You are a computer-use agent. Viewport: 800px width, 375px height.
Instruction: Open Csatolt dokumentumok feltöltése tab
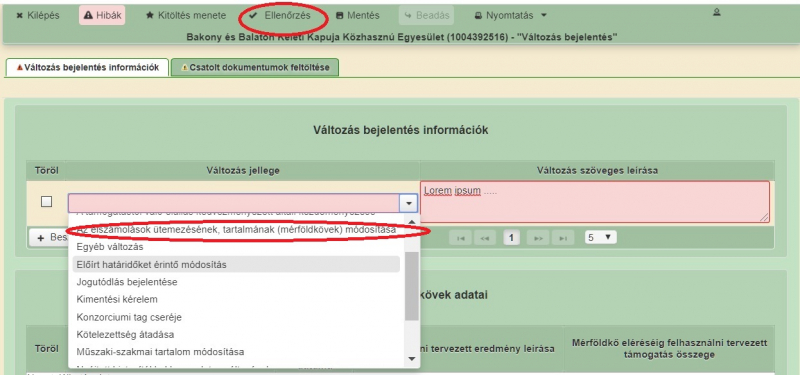pos(255,67)
